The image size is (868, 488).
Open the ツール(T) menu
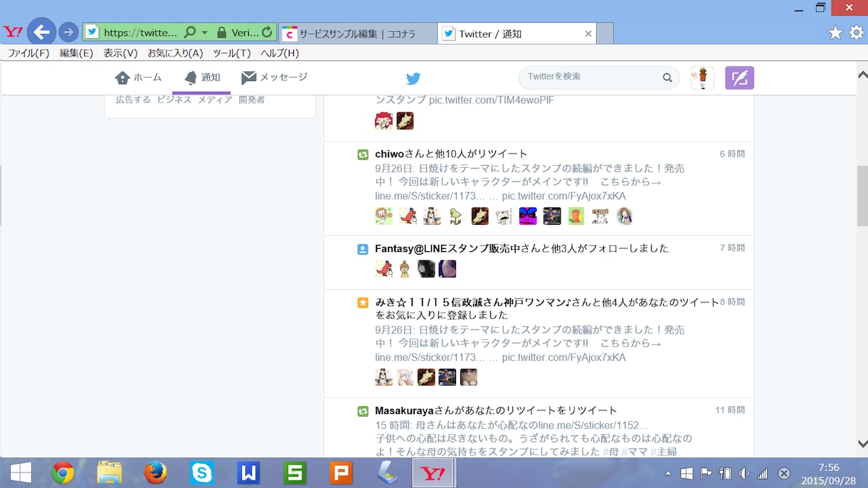point(232,53)
